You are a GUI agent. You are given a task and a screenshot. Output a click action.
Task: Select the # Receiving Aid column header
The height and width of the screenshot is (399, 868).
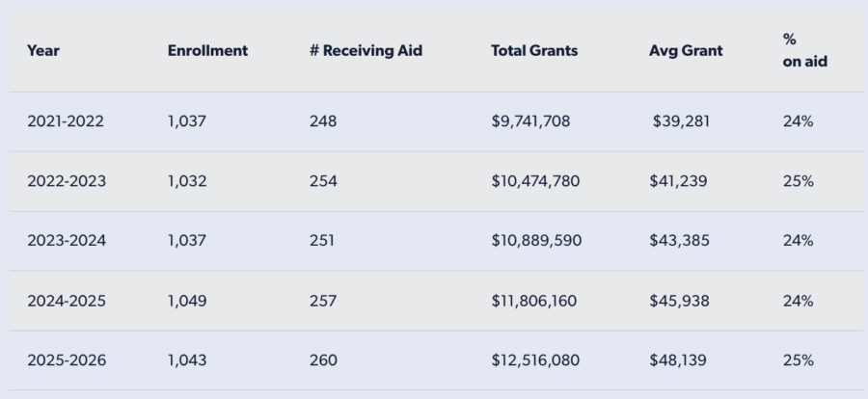(366, 51)
